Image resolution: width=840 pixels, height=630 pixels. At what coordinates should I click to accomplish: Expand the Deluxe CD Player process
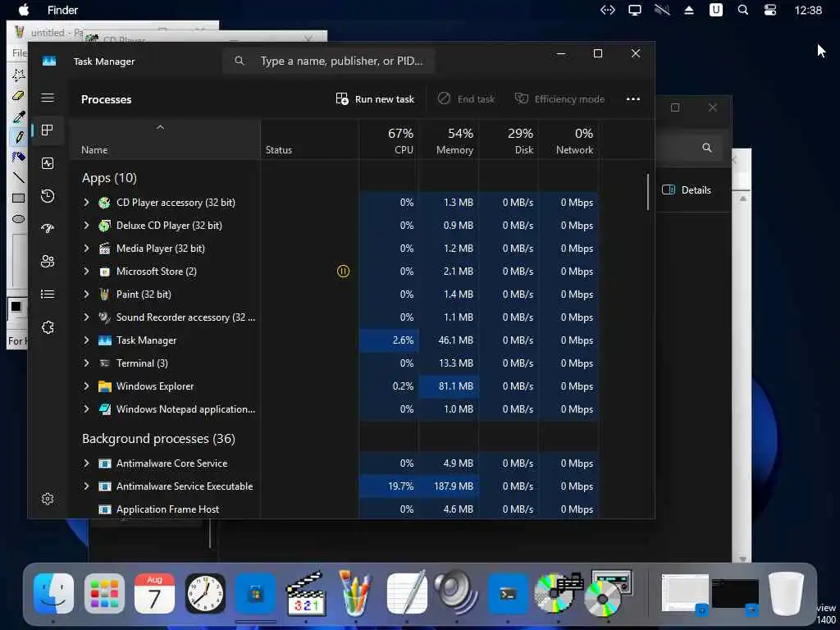[86, 226]
